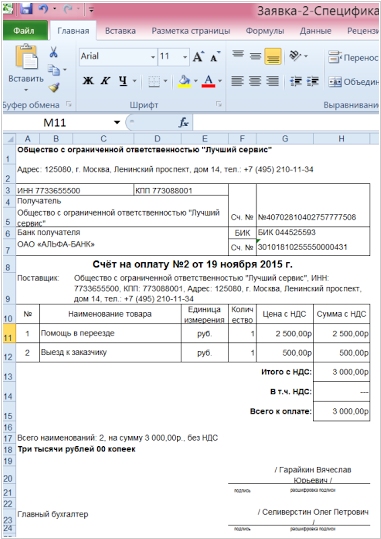381x539 pixels.
Task: Open the Данные tab
Action: (x=315, y=31)
